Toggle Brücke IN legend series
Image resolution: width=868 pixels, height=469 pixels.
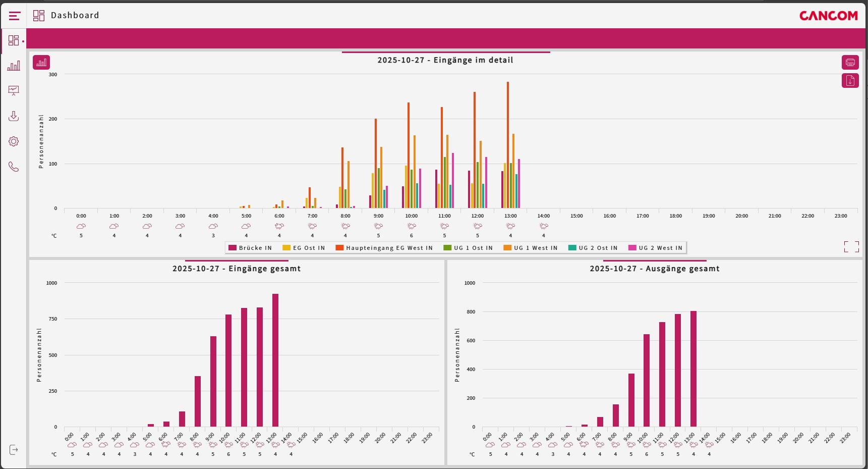coord(250,248)
